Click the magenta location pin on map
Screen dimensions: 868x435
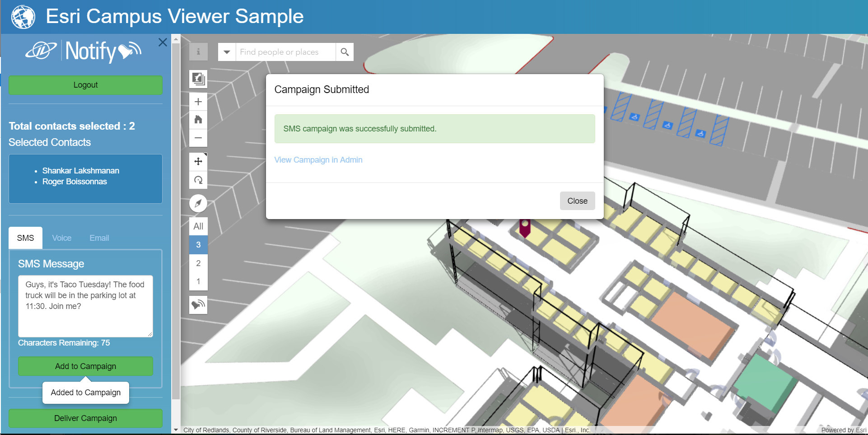point(524,228)
